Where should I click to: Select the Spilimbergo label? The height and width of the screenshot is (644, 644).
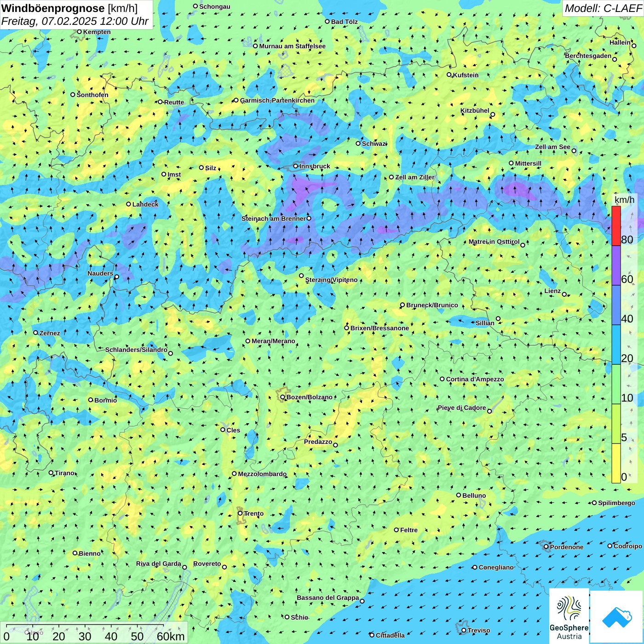[x=616, y=503]
